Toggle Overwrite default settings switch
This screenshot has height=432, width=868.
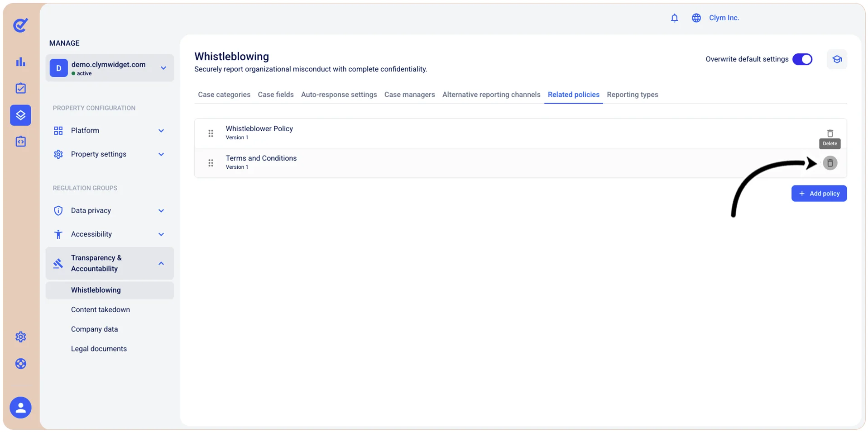coord(802,59)
